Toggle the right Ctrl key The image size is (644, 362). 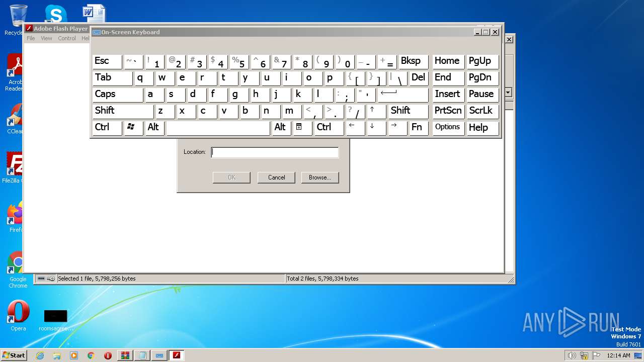click(329, 128)
